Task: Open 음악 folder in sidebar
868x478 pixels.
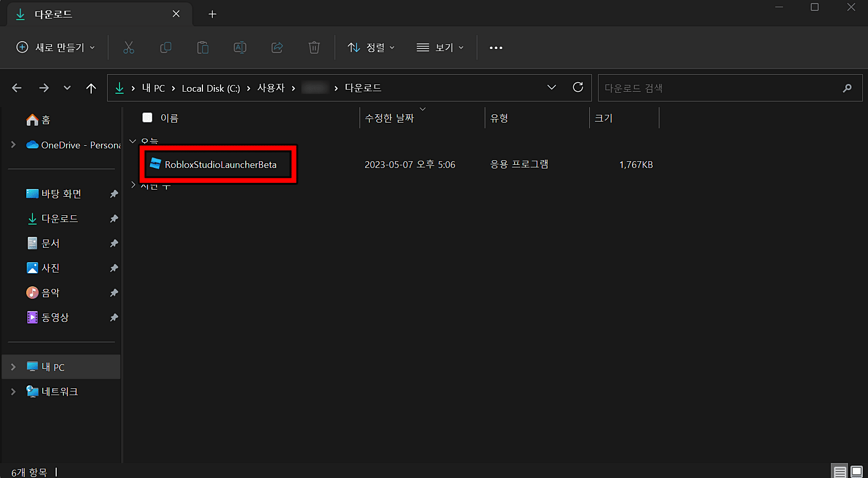Action: tap(43, 293)
